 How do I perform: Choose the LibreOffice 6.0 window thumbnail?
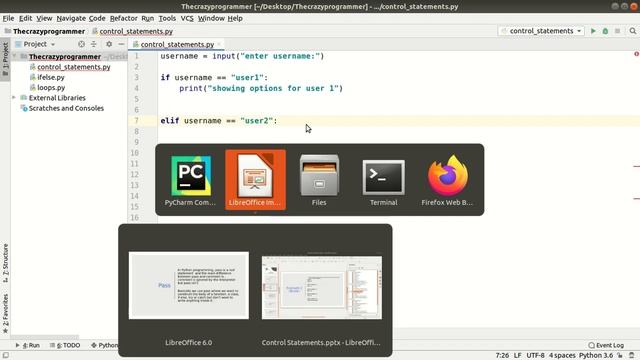point(189,285)
